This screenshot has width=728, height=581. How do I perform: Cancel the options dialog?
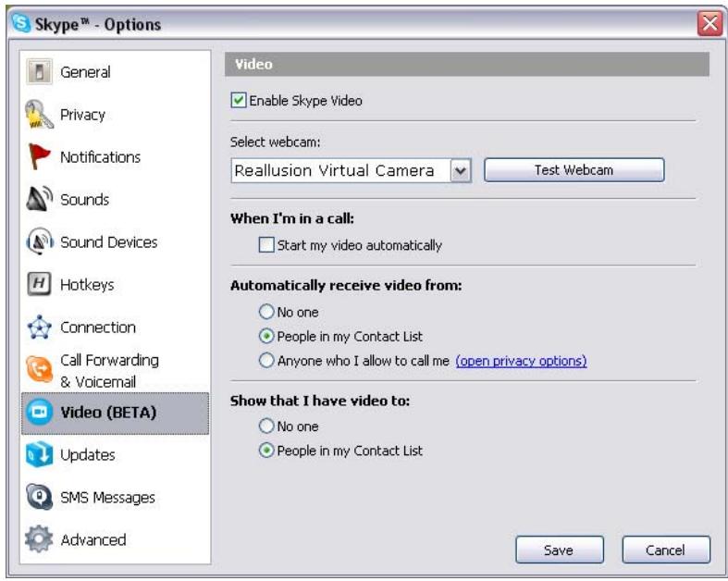click(x=666, y=550)
